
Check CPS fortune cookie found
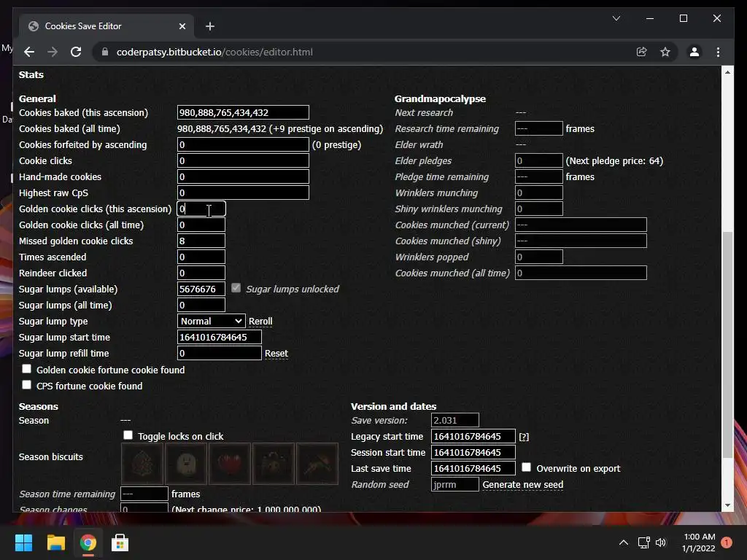[x=27, y=384]
